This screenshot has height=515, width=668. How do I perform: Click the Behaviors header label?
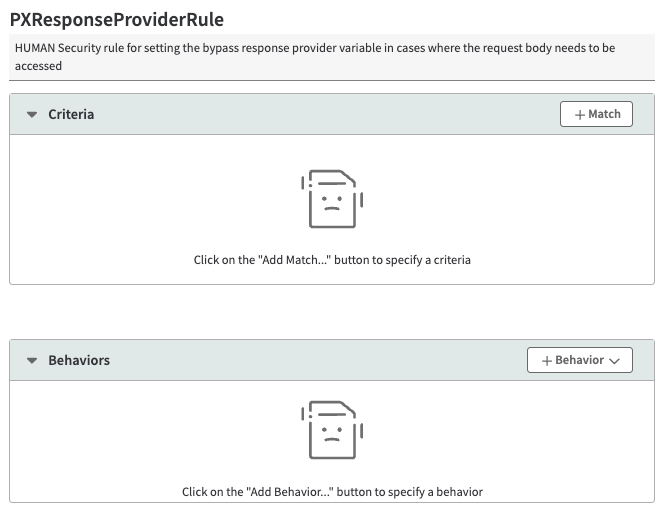[79, 360]
